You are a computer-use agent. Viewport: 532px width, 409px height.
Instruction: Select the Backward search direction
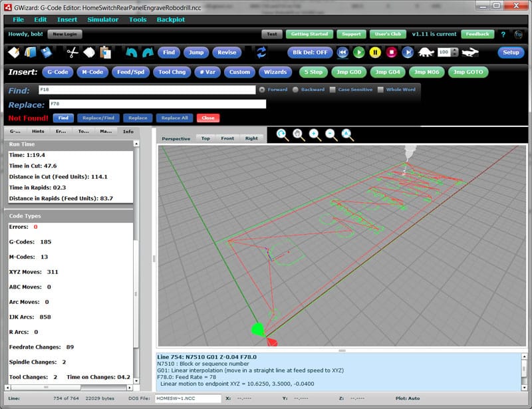pos(296,89)
